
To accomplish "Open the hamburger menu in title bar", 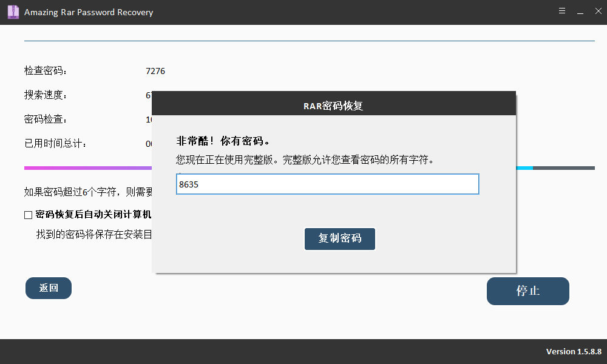I will click(562, 11).
